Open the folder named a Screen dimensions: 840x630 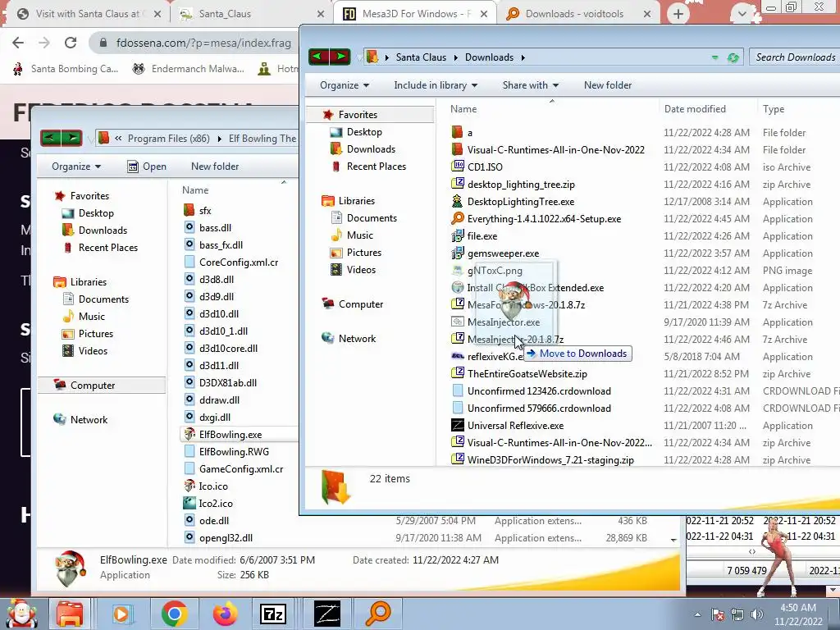pos(469,132)
